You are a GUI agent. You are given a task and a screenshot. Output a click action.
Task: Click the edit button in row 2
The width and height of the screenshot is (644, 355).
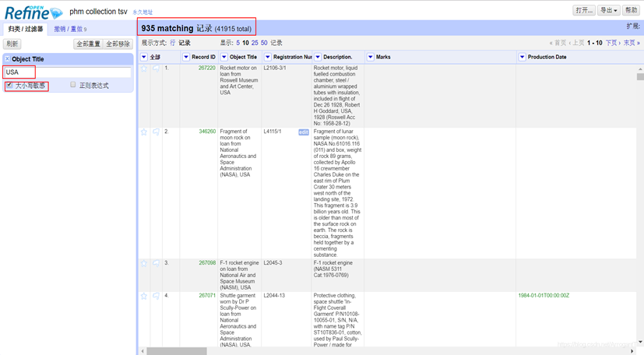304,132
